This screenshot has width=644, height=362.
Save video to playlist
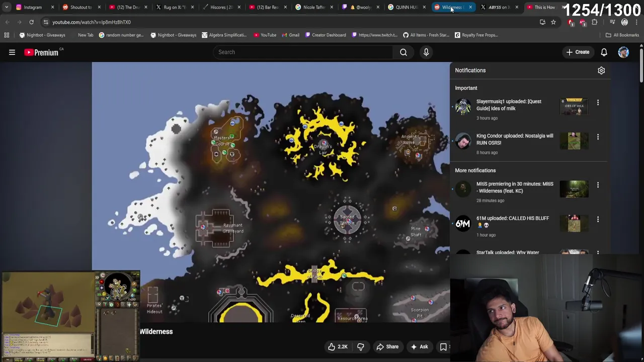click(x=444, y=347)
